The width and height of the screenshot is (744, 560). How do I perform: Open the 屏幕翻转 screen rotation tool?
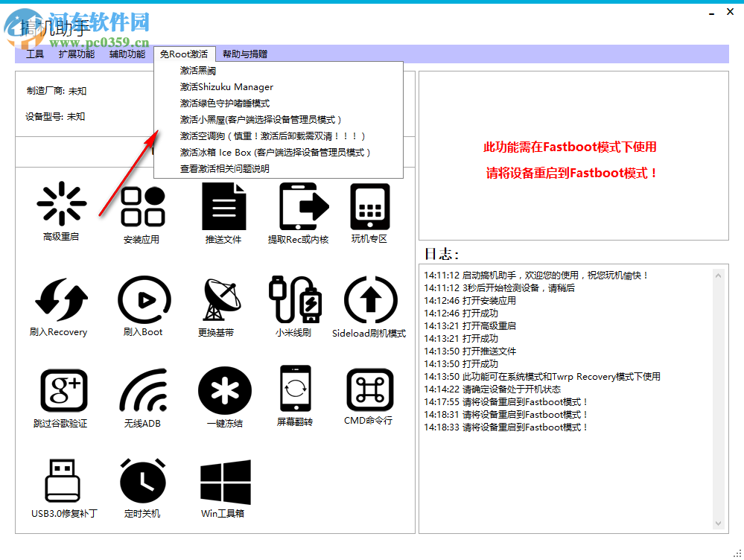tap(295, 395)
